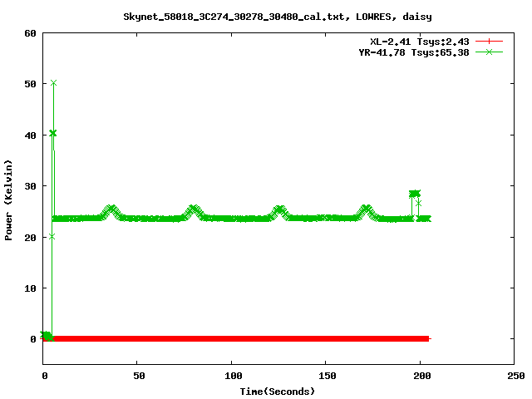Click the green bump peak near 171 seconds
This screenshot has height=399, width=532.
coord(366,209)
